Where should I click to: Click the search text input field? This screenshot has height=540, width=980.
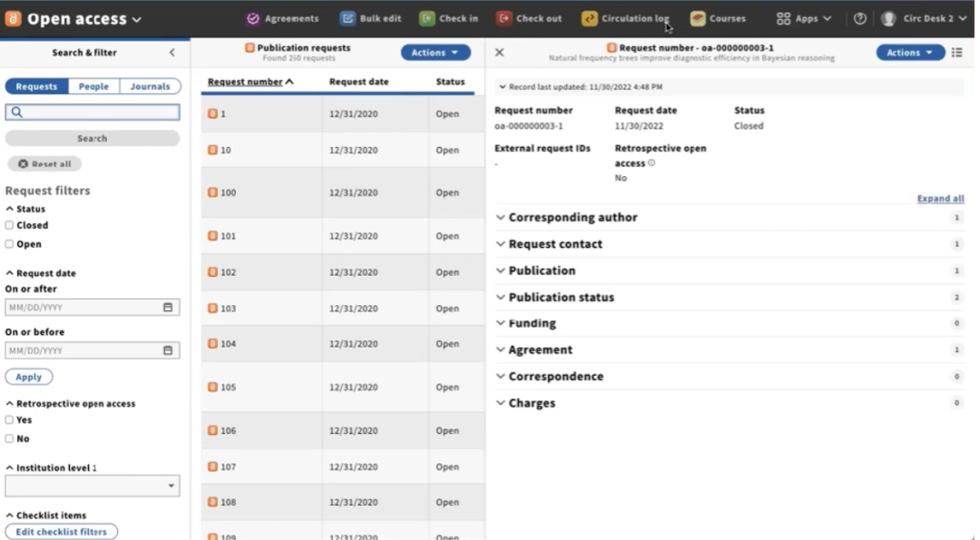[x=93, y=113]
